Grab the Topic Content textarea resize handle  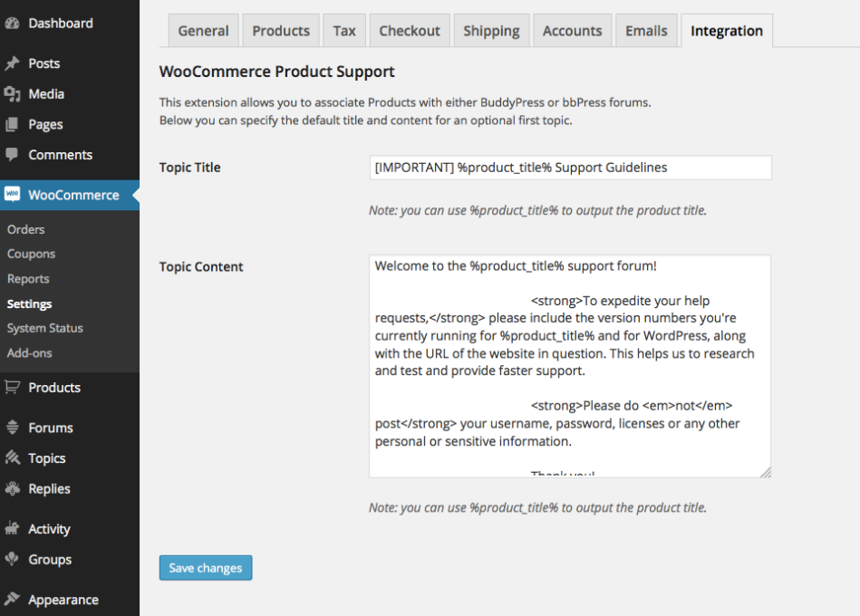(765, 472)
